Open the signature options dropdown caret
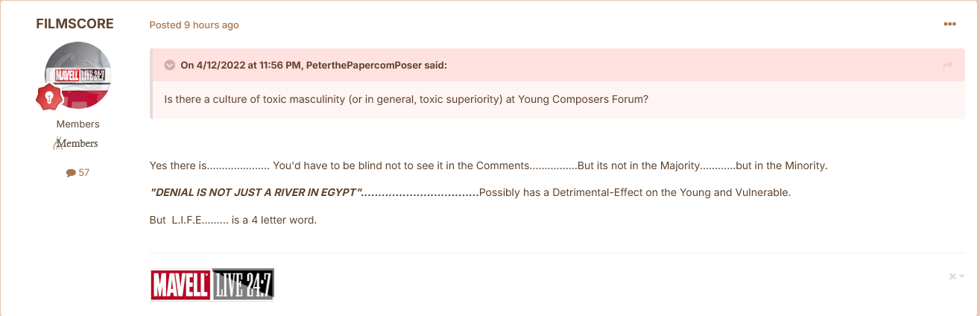Image resolution: width=980 pixels, height=316 pixels. point(962,276)
